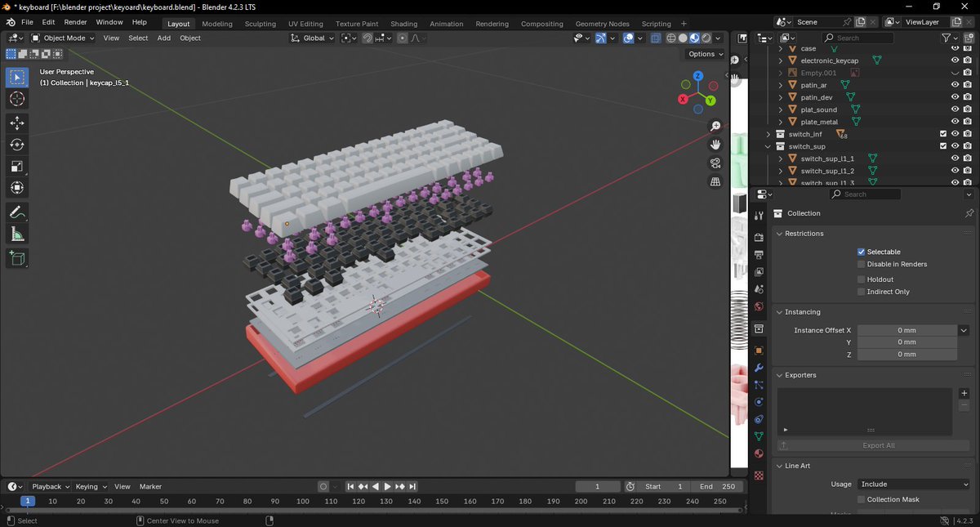Open the Object Mode dropdown
Viewport: 980px width, 527px height.
[64, 38]
